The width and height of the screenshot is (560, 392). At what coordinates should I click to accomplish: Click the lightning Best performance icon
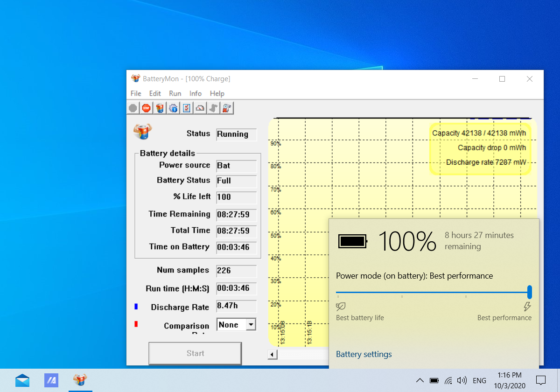(x=527, y=307)
